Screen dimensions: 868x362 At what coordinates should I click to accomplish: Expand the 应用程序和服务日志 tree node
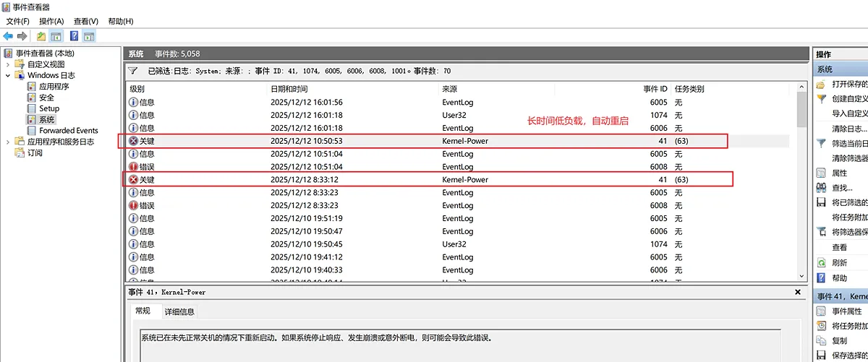(x=8, y=142)
